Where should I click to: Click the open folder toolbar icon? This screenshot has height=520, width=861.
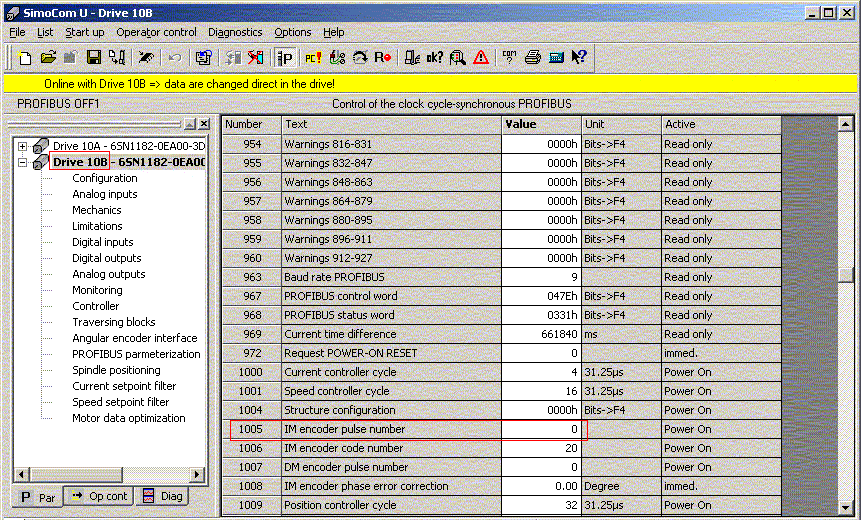(x=48, y=57)
